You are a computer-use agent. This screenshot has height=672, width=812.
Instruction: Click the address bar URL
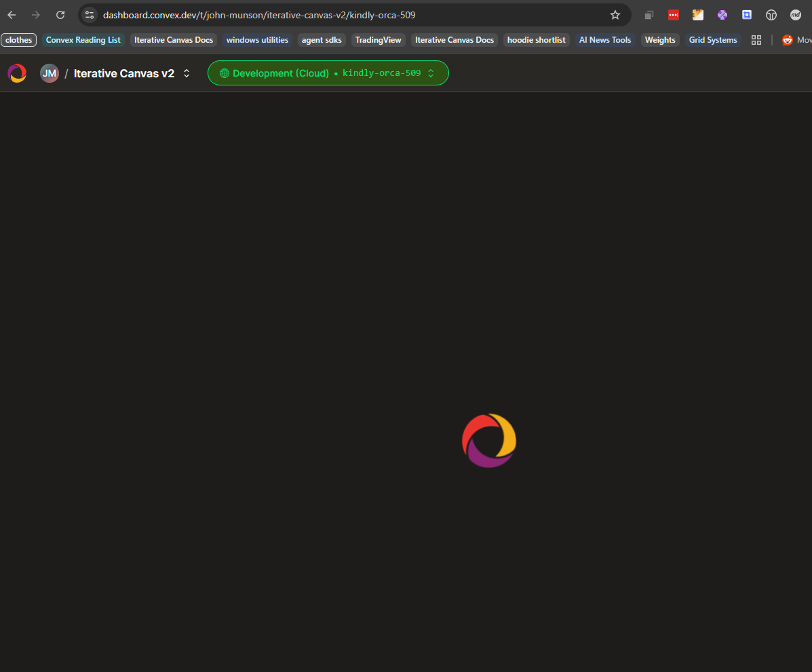(259, 15)
